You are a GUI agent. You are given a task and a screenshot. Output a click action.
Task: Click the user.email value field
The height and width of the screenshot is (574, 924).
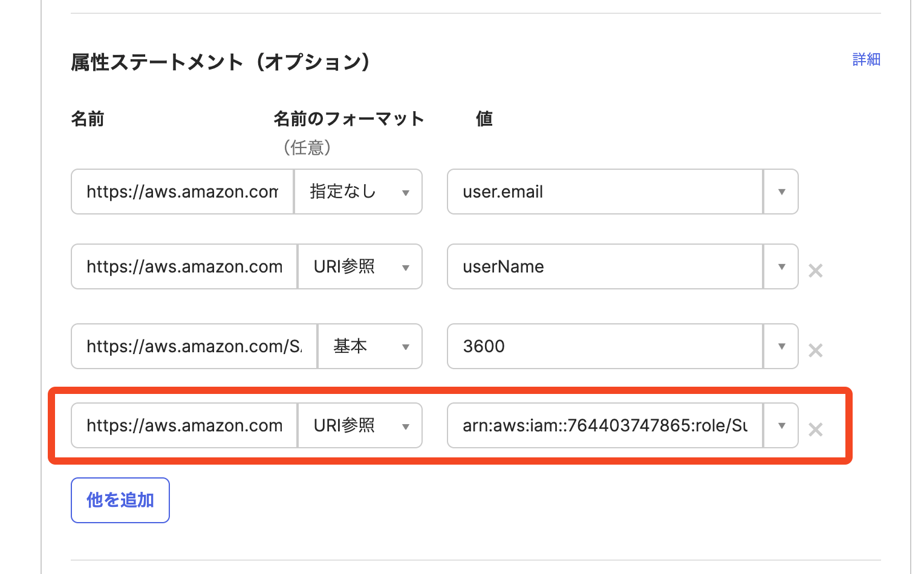pos(605,192)
